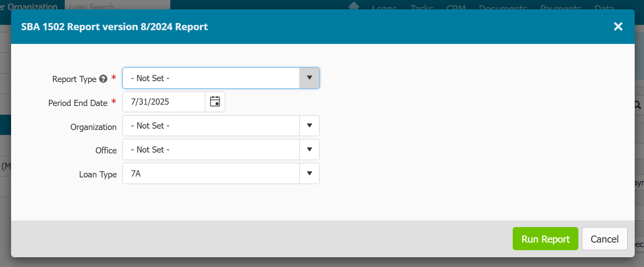Run the SBA 1502 report

pyautogui.click(x=546, y=239)
